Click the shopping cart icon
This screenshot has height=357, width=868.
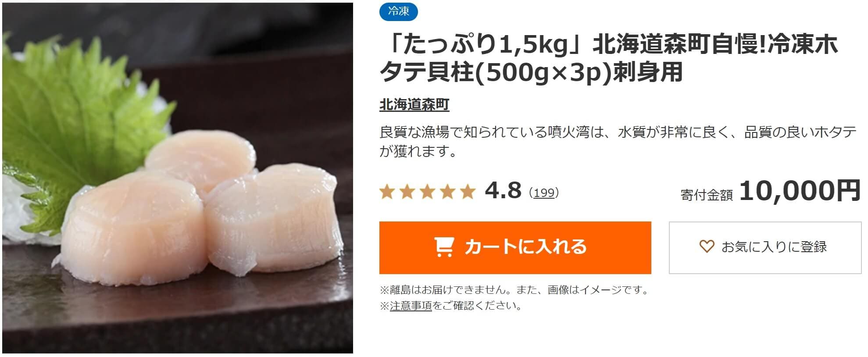tap(443, 247)
